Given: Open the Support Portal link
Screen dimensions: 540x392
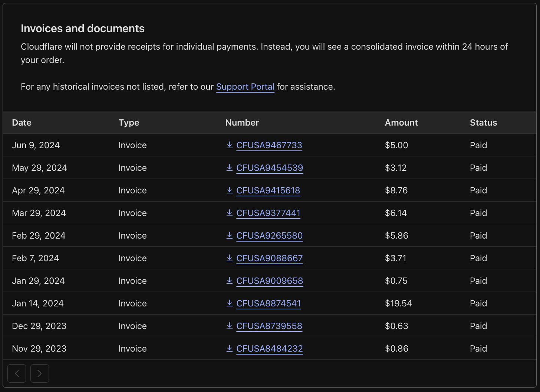Looking at the screenshot, I should click(245, 87).
